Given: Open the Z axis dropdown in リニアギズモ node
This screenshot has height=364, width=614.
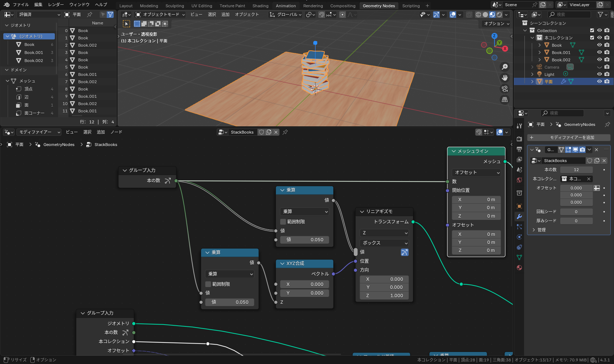Looking at the screenshot, I should (384, 233).
